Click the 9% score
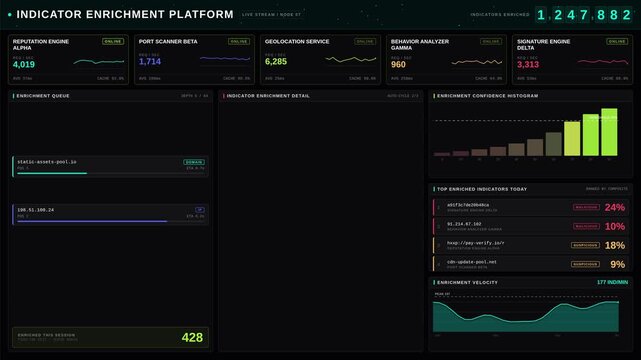 click(x=618, y=264)
